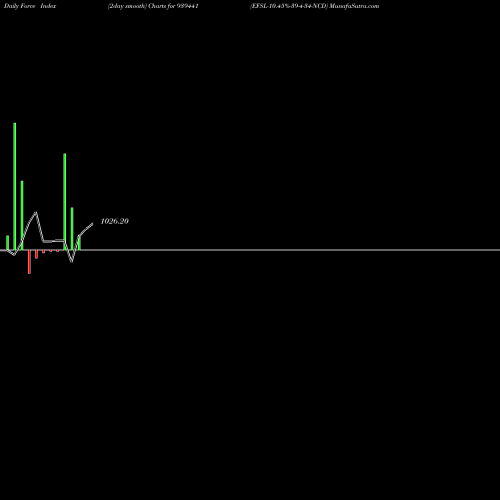Select the tallest green force index bar
500x500 pixels.
(x=15, y=186)
